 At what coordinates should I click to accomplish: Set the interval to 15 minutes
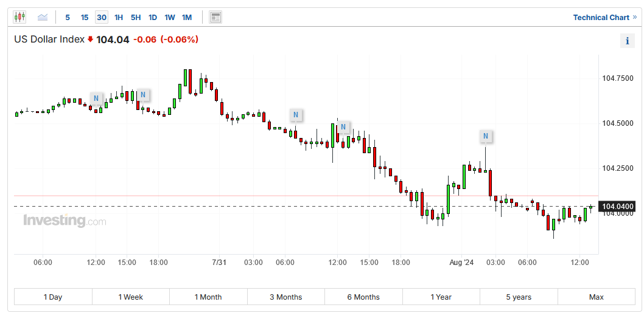tap(85, 18)
